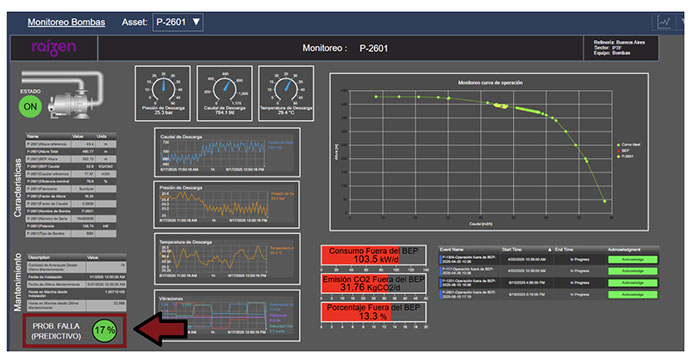Click the green 17% failure probability indicator

[x=105, y=331]
